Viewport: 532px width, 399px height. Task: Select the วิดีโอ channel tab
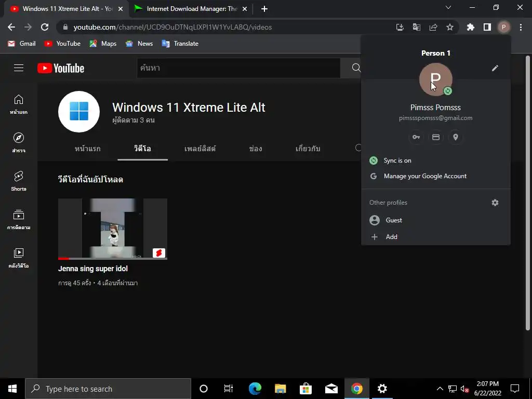click(x=142, y=149)
